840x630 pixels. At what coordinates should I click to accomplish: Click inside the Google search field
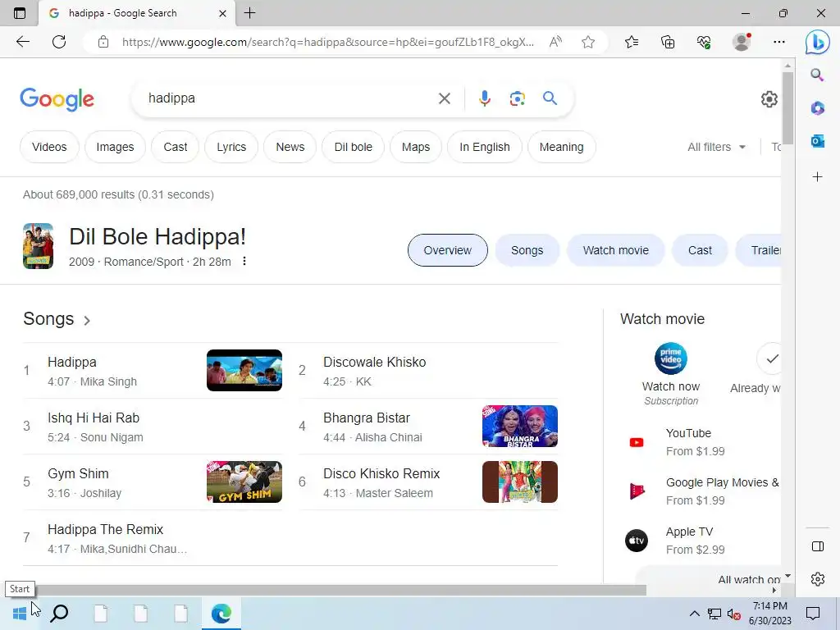pyautogui.click(x=290, y=98)
